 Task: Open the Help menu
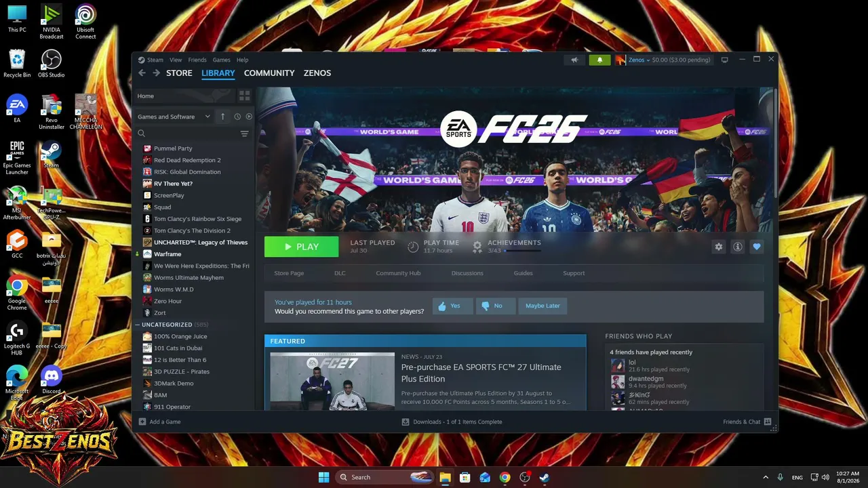[x=242, y=60]
